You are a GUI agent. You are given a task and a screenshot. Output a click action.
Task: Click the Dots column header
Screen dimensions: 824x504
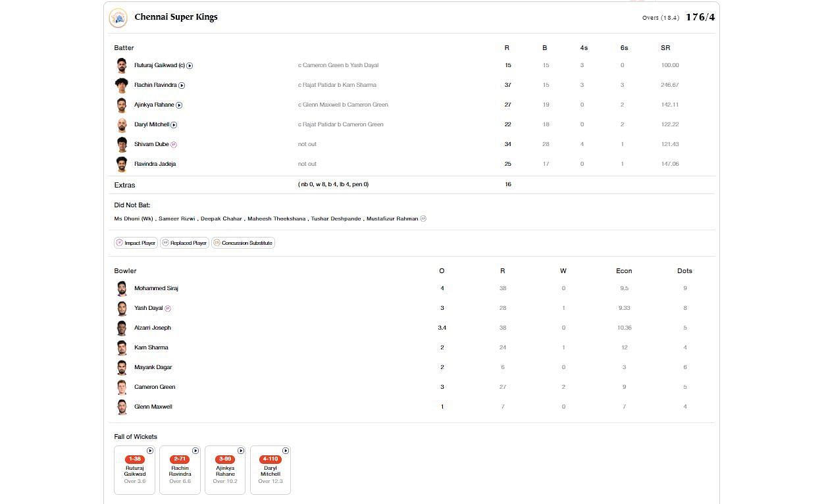coord(684,271)
